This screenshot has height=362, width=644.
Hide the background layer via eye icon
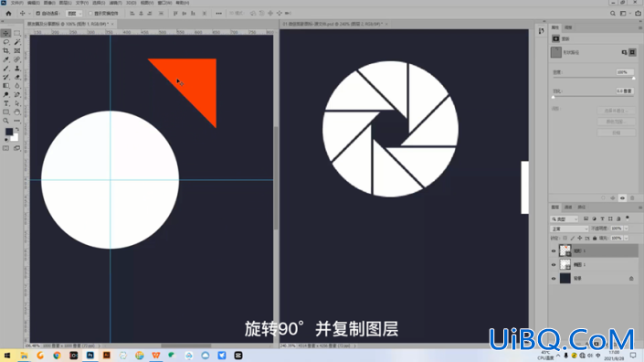554,279
